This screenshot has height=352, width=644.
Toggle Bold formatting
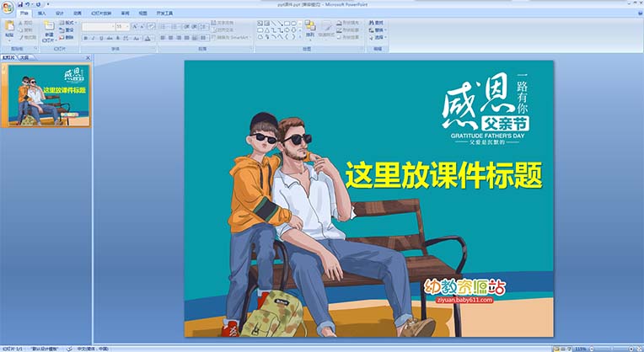pyautogui.click(x=86, y=38)
